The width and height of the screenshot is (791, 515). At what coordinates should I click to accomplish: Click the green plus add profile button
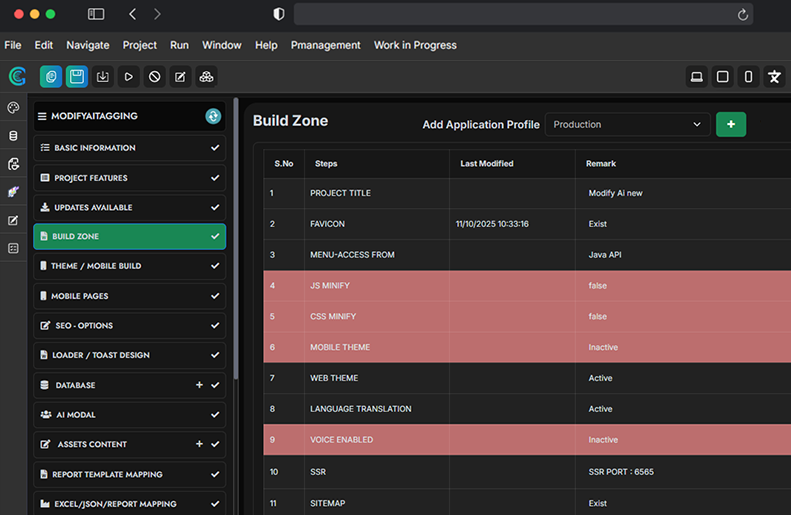pyautogui.click(x=731, y=124)
